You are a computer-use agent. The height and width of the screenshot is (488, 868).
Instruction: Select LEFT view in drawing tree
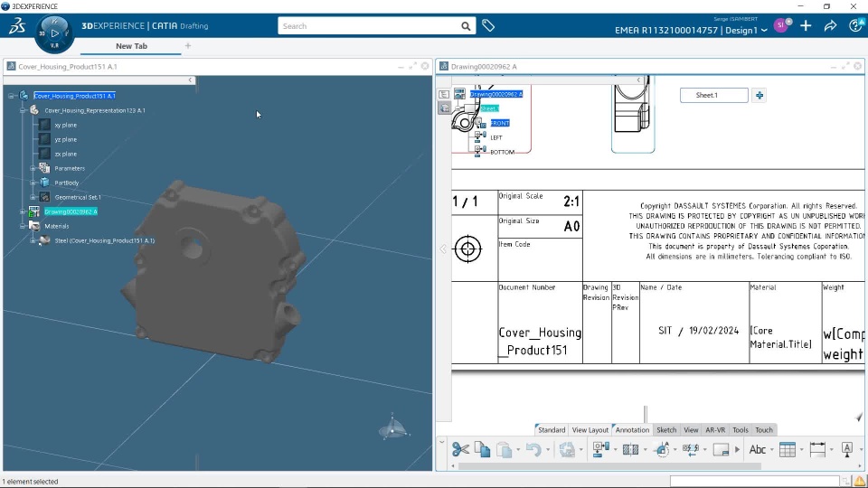point(496,137)
